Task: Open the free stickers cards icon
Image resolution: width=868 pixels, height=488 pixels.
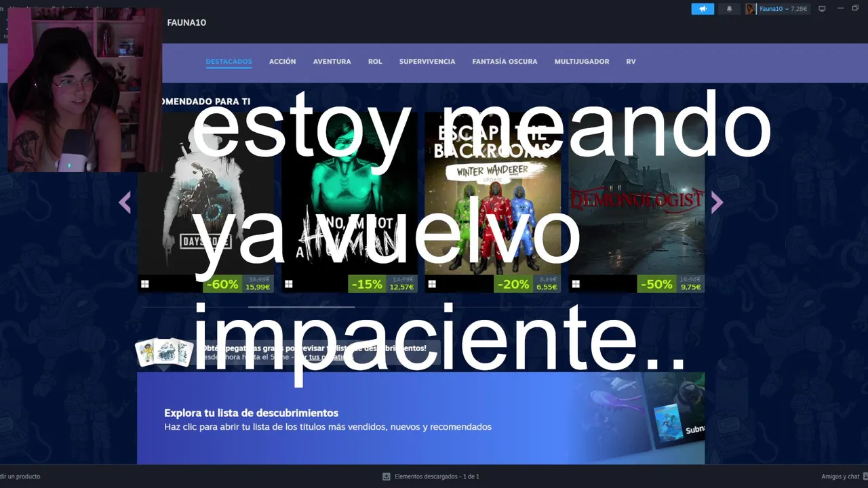Action: point(164,352)
